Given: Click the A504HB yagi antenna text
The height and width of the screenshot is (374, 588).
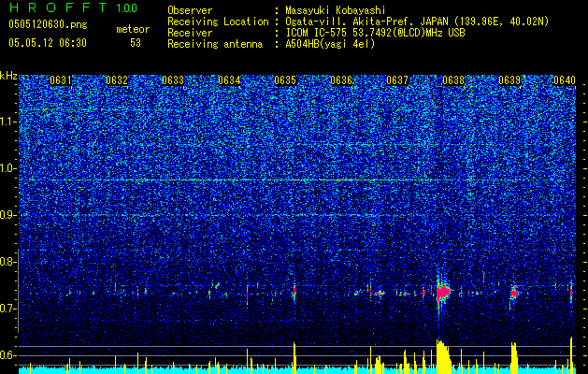Looking at the screenshot, I should (330, 44).
